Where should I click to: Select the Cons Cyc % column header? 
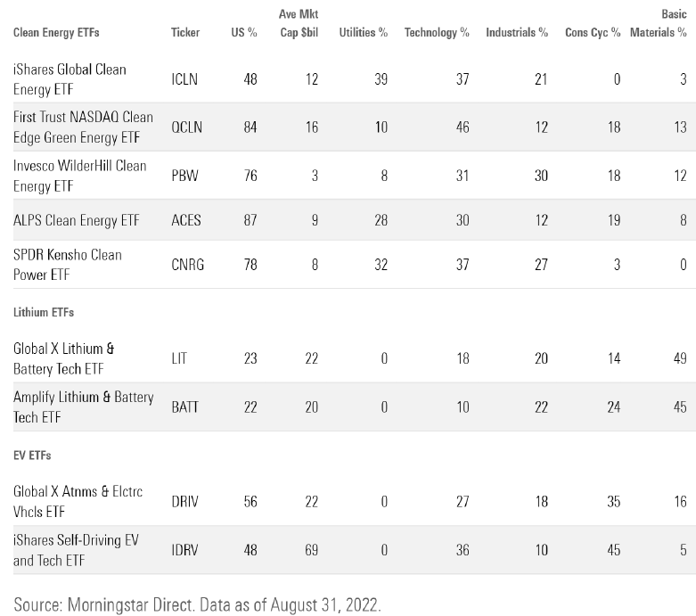[593, 33]
